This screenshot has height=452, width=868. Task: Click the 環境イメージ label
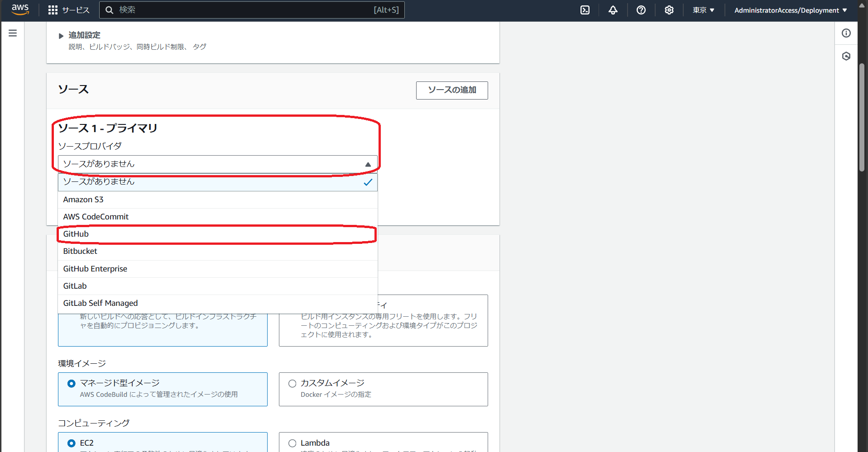tap(82, 364)
